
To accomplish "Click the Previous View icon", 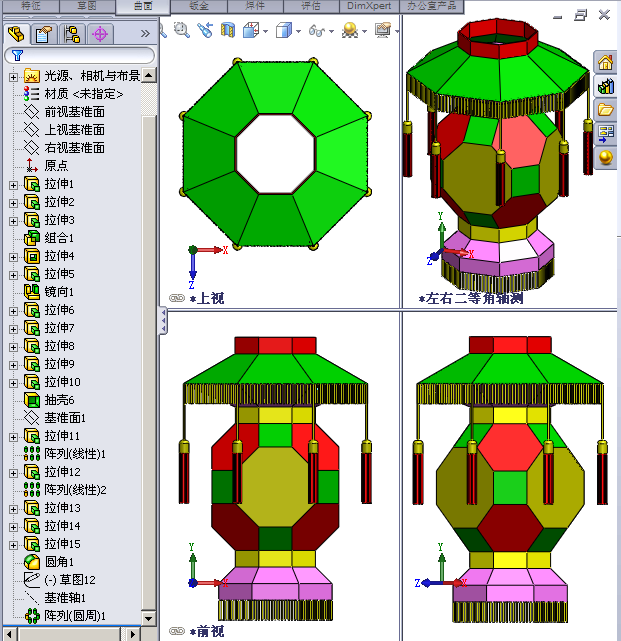I will pos(205,30).
